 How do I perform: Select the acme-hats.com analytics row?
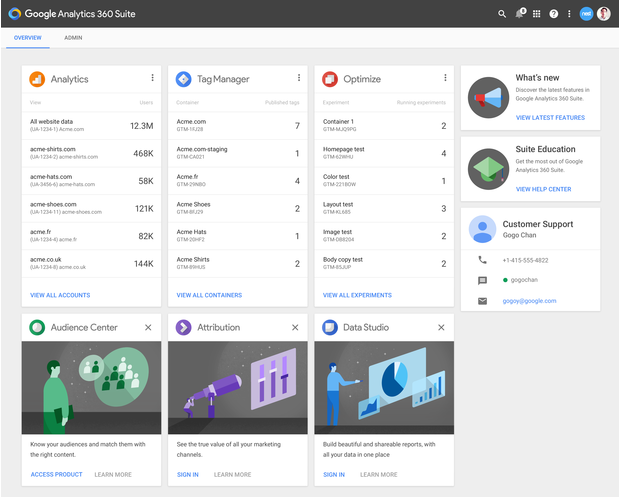pyautogui.click(x=91, y=181)
